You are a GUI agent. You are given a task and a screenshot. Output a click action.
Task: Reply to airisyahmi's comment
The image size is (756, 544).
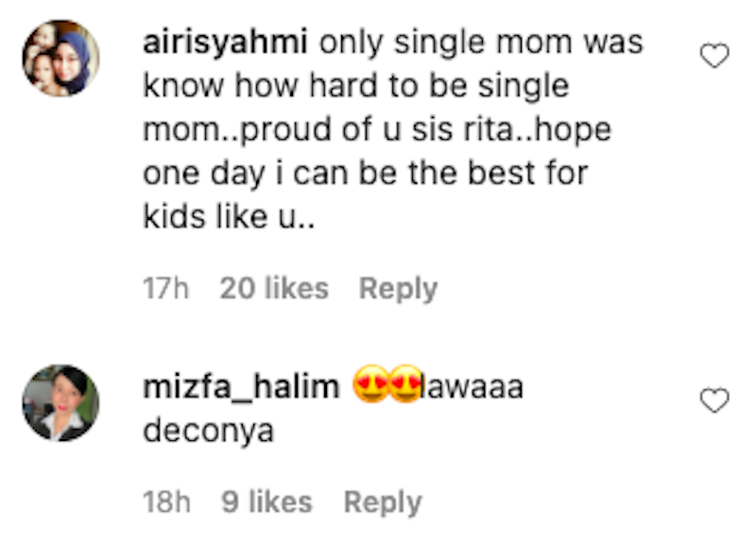point(398,288)
